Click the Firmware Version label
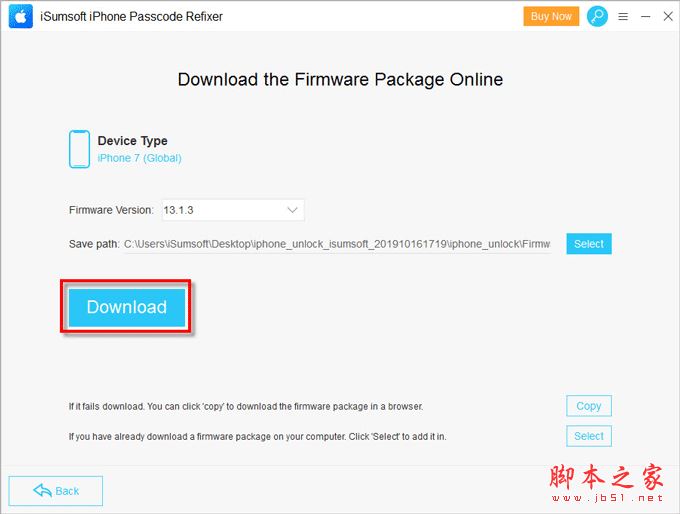Viewport: 680px width, 514px height. pos(111,210)
